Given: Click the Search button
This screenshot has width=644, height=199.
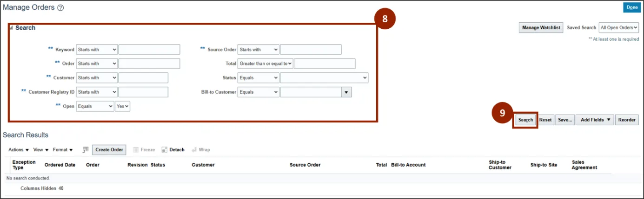Looking at the screenshot, I should tap(525, 120).
